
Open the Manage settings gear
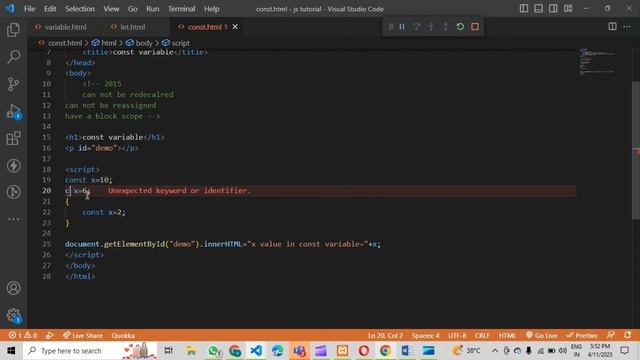pyautogui.click(x=13, y=315)
